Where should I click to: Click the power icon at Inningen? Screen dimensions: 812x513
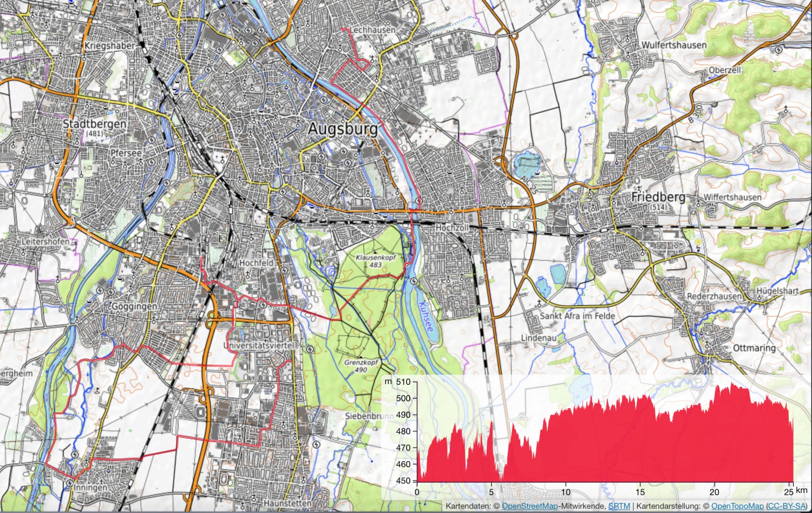[69, 483]
